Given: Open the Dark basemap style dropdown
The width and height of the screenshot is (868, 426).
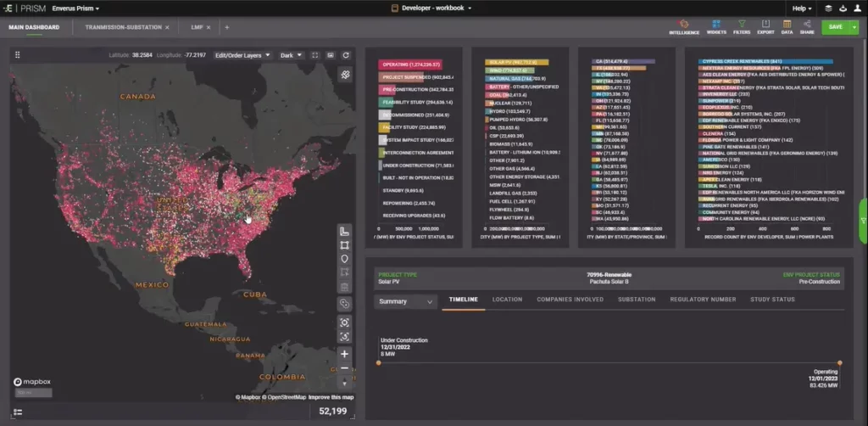Looking at the screenshot, I should 291,55.
